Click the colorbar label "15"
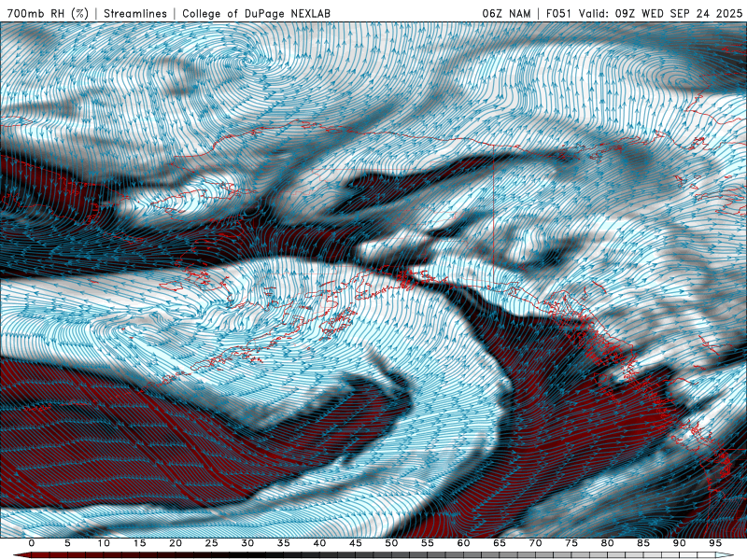Viewport: 747px width, 560px height. [x=139, y=543]
